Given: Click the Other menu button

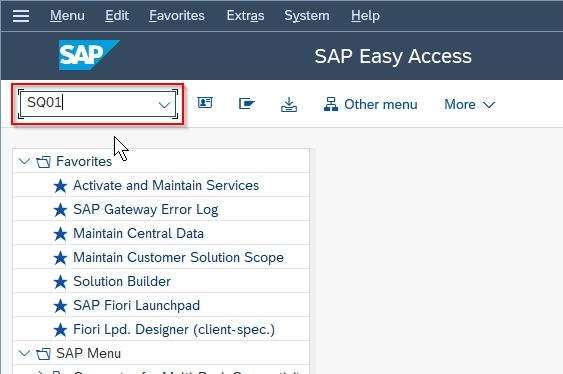Looking at the screenshot, I should click(371, 104).
